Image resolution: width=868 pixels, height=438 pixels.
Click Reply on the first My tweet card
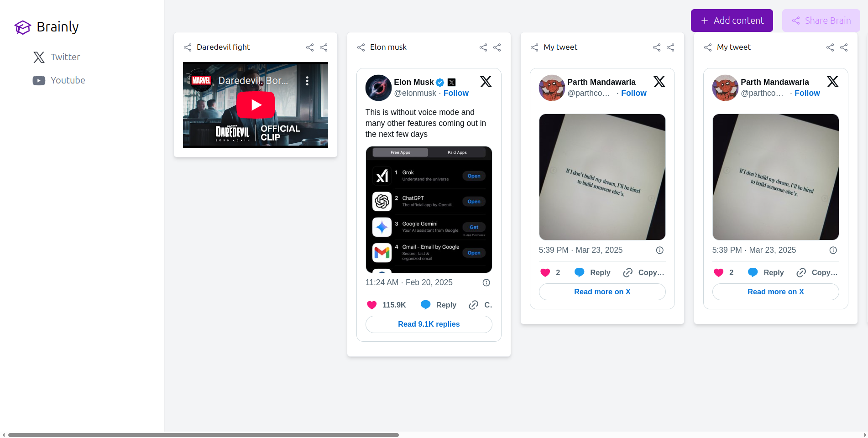pos(592,272)
